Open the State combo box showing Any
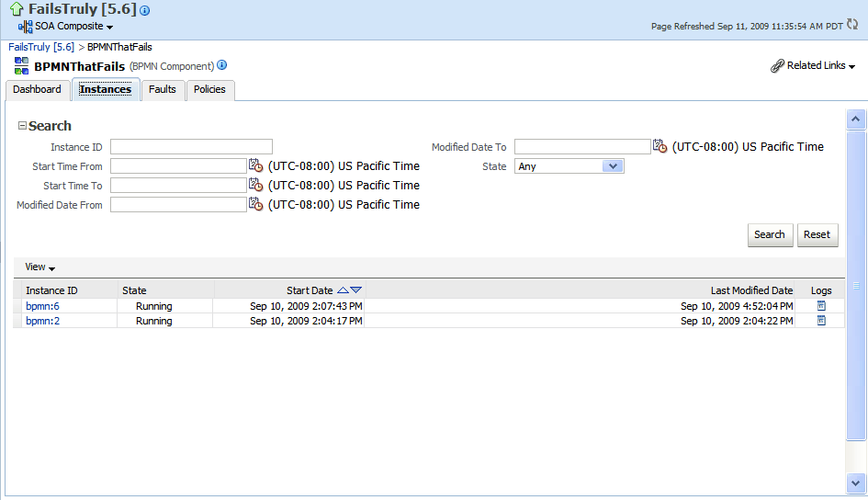Image resolution: width=868 pixels, height=500 pixels. click(x=569, y=166)
